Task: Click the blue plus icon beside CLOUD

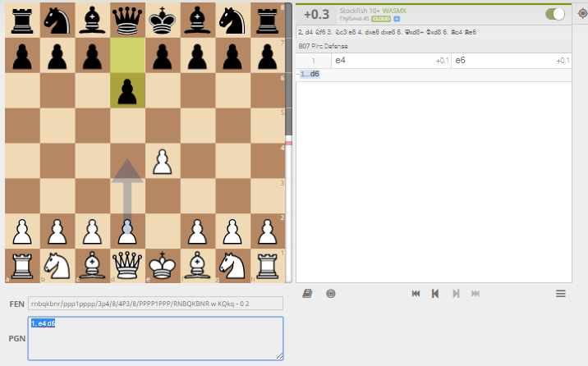Action: (397, 18)
